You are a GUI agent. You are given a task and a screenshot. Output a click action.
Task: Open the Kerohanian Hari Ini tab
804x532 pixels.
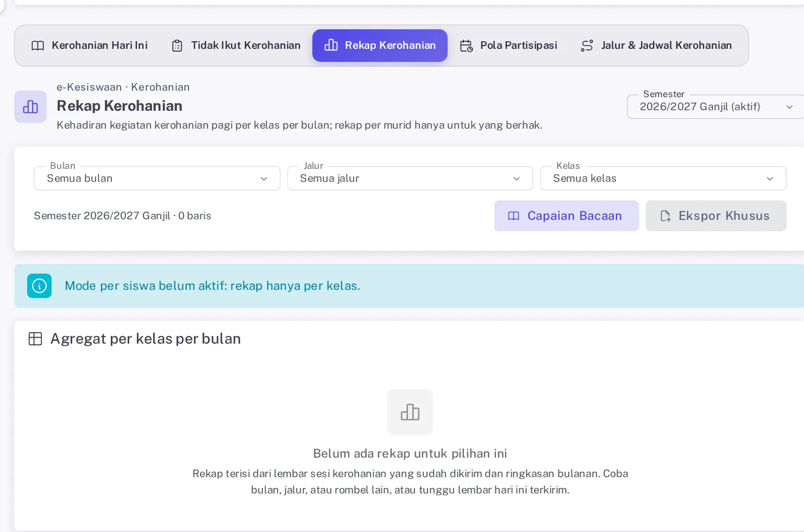[90, 46]
